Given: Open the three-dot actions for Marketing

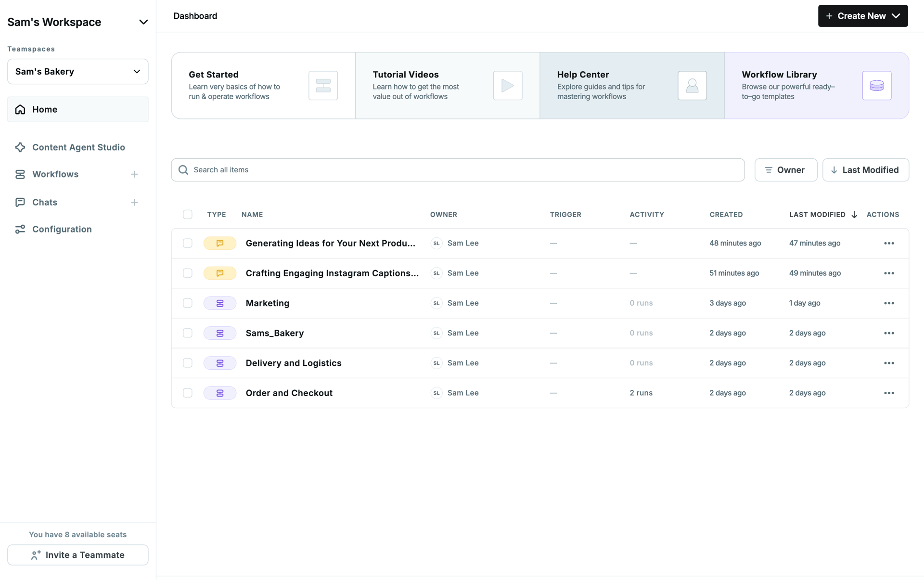Looking at the screenshot, I should (888, 303).
